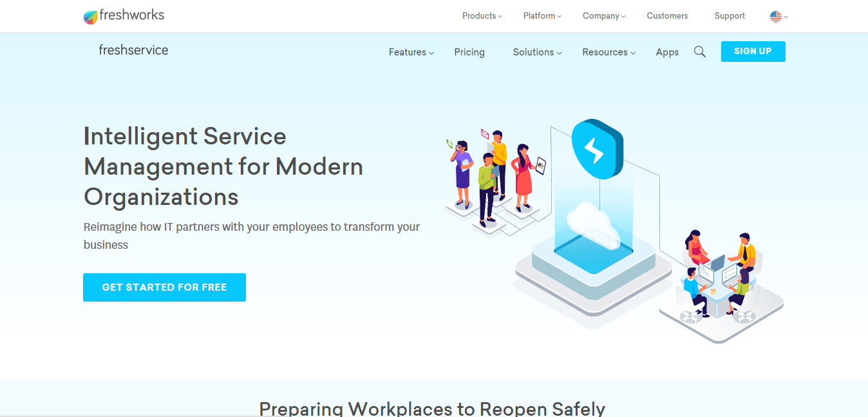
Task: Select the freshservice product logo
Action: (x=133, y=50)
